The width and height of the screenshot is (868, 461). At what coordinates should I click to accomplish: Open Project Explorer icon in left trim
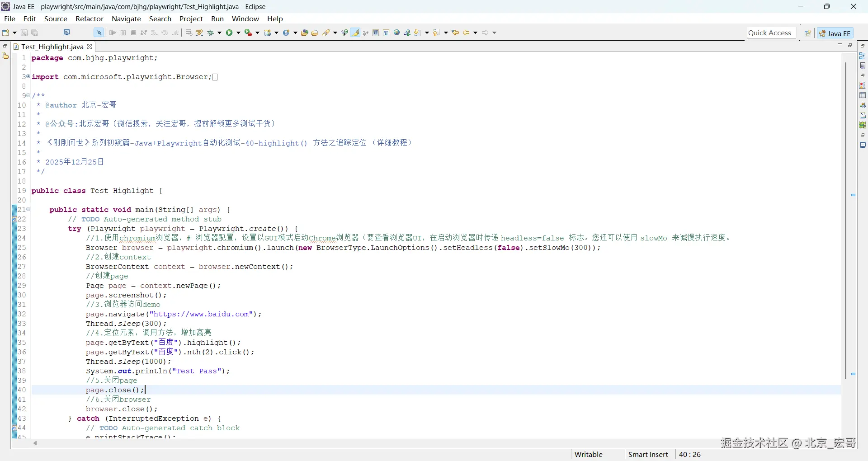5,56
